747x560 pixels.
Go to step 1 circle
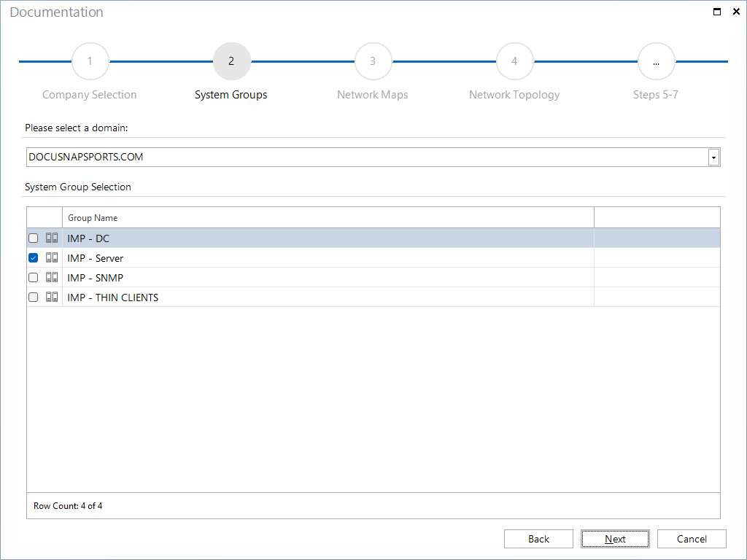click(x=90, y=61)
